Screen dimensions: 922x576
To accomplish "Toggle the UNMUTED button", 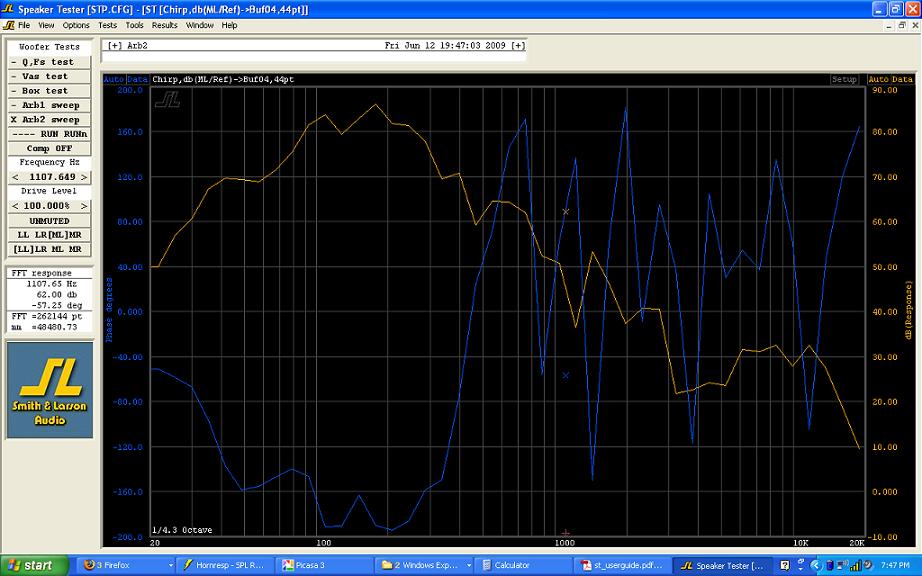I will pyautogui.click(x=49, y=221).
